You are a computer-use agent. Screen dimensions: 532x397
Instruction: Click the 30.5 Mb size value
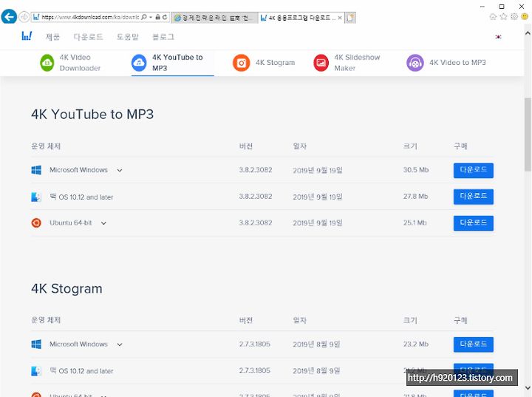(x=415, y=170)
